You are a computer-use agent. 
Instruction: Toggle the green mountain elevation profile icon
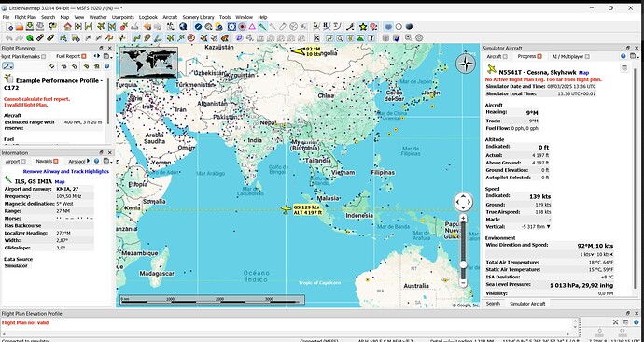click(360, 37)
